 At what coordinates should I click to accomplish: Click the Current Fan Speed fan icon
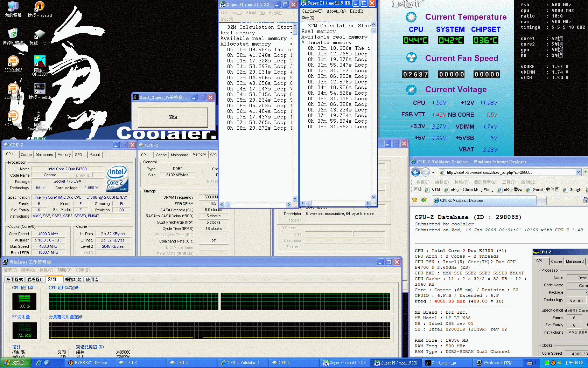pyautogui.click(x=411, y=57)
